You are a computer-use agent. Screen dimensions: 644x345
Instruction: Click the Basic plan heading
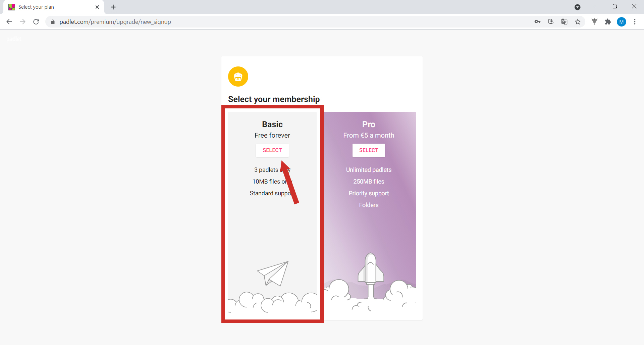(x=272, y=124)
